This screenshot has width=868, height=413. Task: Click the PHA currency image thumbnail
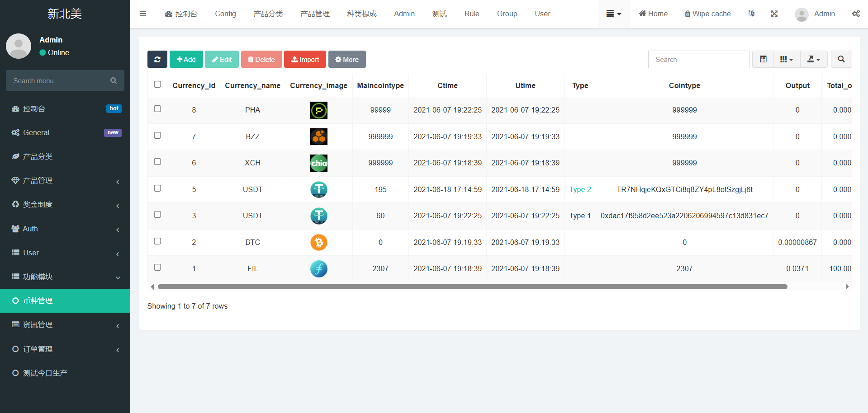[x=318, y=110]
